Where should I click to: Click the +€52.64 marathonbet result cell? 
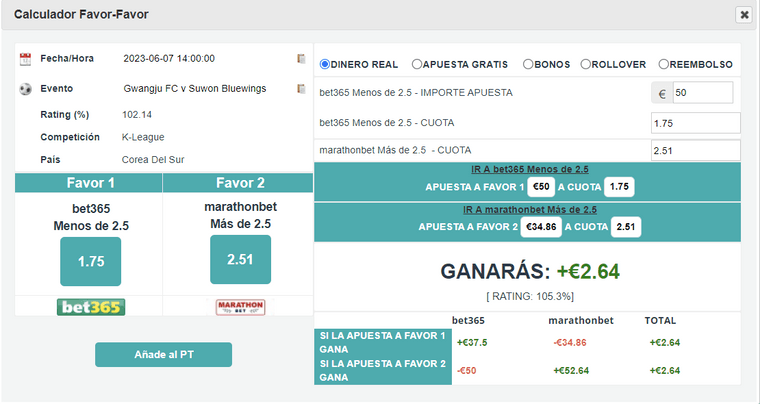(571, 371)
